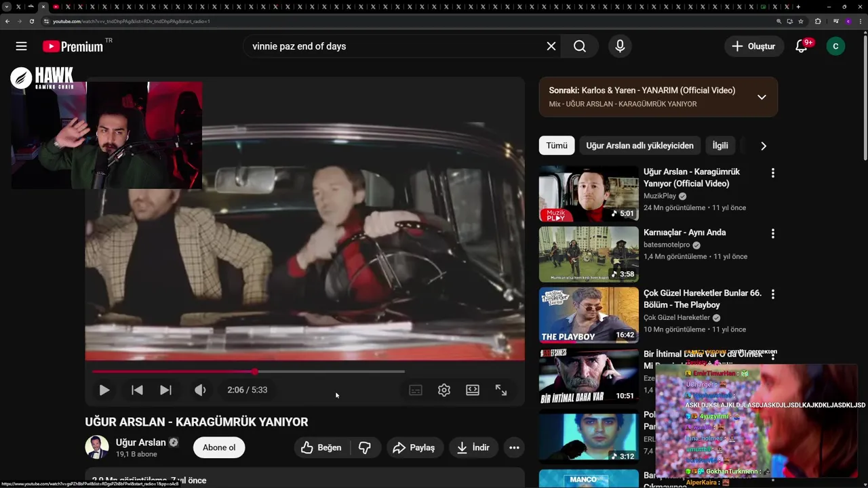868x488 pixels.
Task: Open Chrome profile purple avatar
Action: pos(848,21)
